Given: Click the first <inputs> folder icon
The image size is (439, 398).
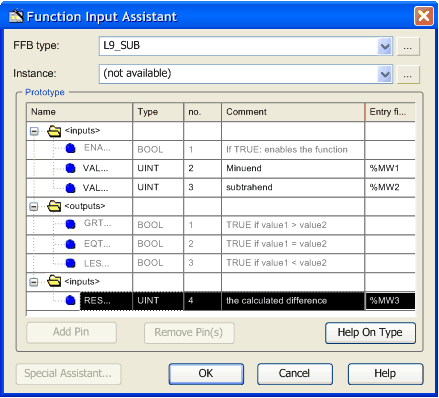Looking at the screenshot, I should [x=54, y=131].
